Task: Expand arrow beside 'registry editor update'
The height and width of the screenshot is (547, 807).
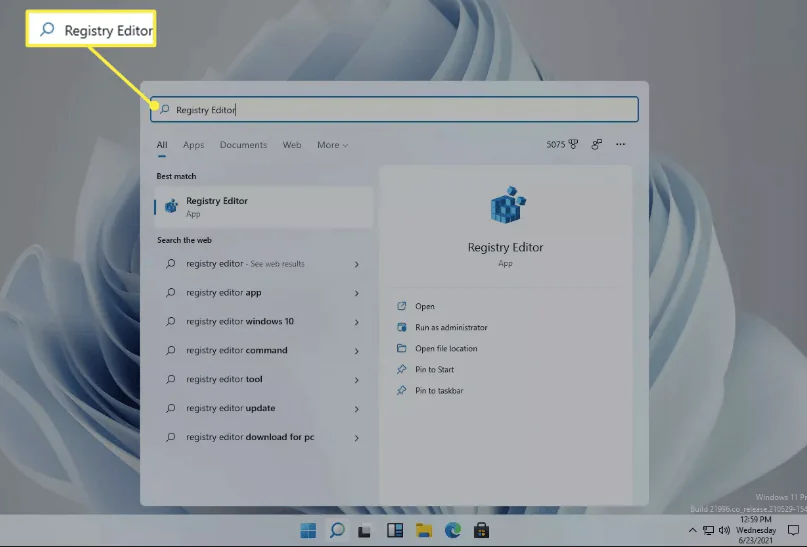Action: coord(357,409)
